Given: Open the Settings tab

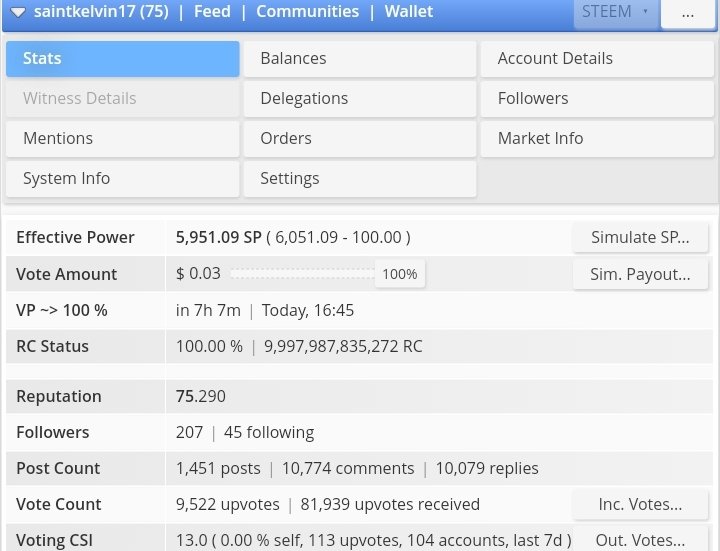Looking at the screenshot, I should pos(360,179).
